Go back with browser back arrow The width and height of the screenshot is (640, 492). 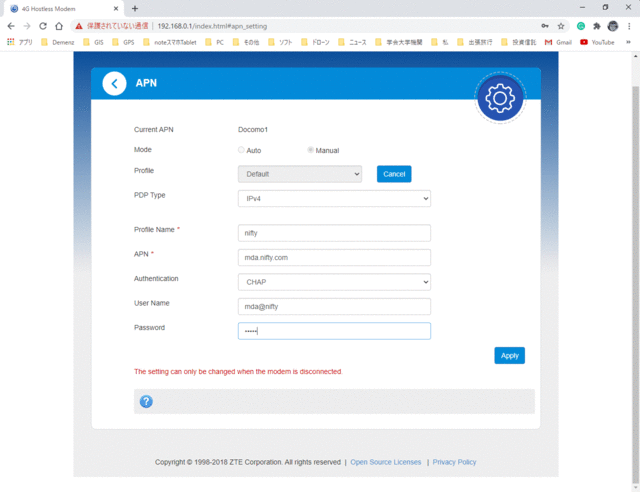click(x=11, y=26)
